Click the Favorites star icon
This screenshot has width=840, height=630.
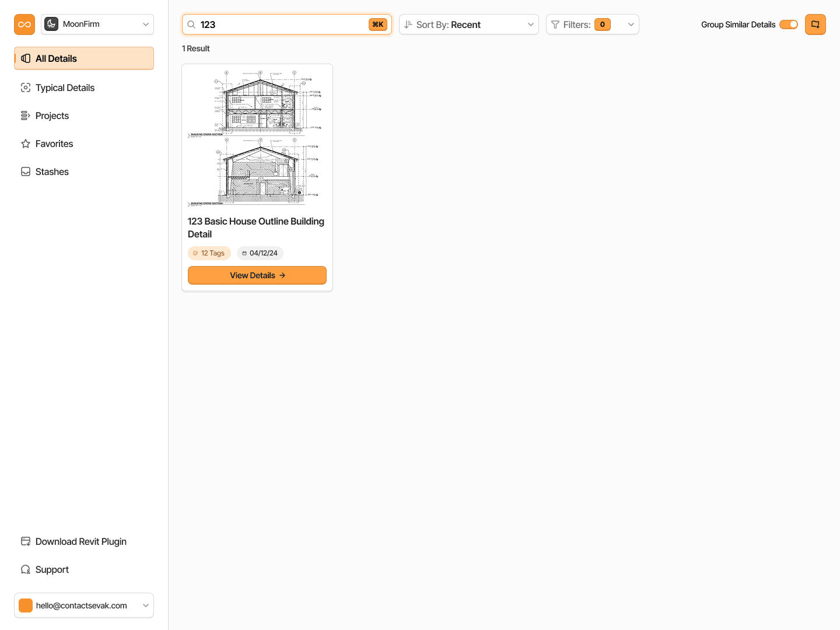[26, 143]
